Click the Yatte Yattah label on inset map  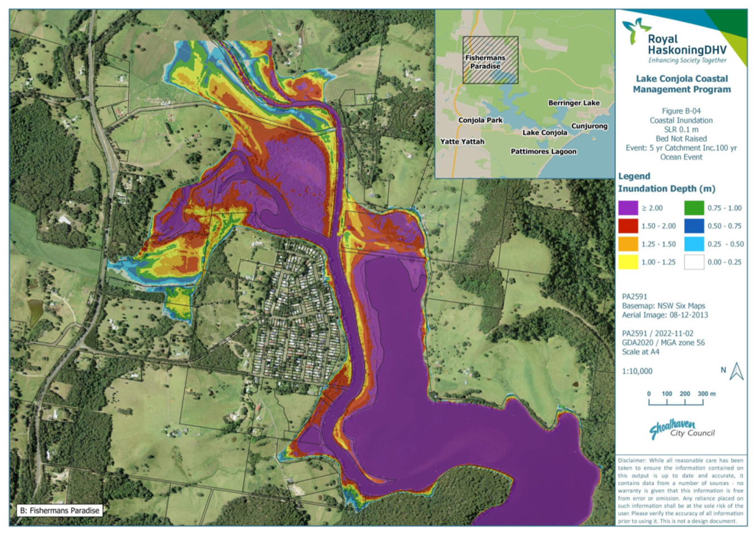(462, 141)
